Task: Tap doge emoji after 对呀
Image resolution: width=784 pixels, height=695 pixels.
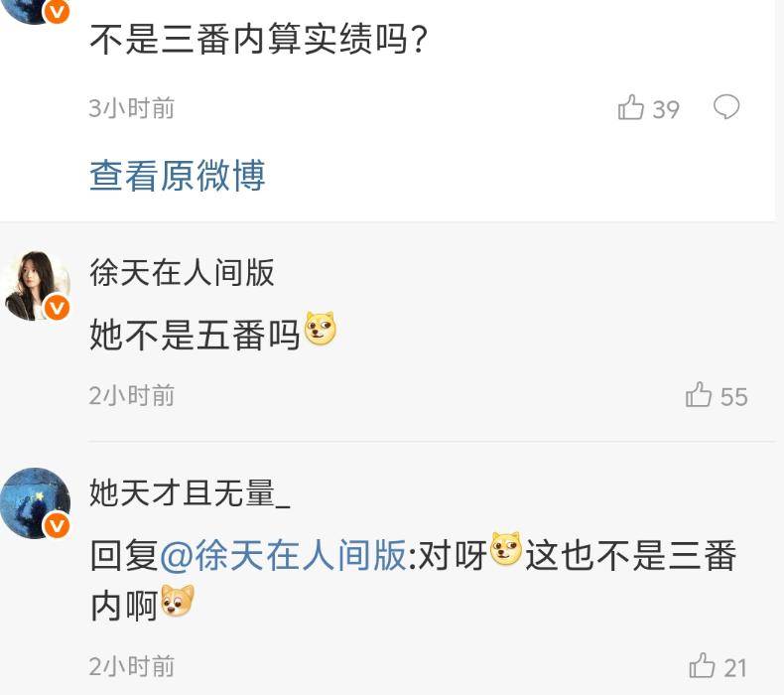Action: (506, 549)
